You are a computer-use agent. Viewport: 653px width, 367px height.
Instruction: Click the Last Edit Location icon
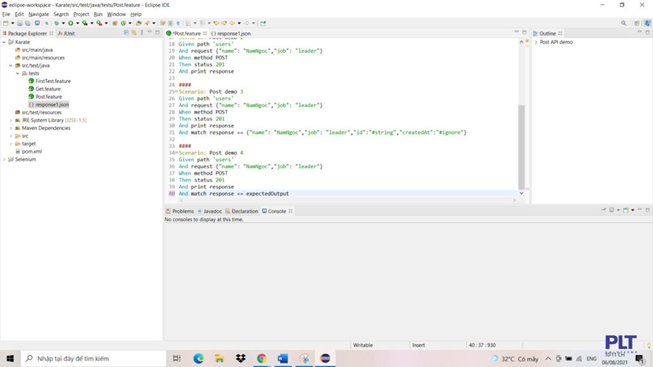pos(216,23)
